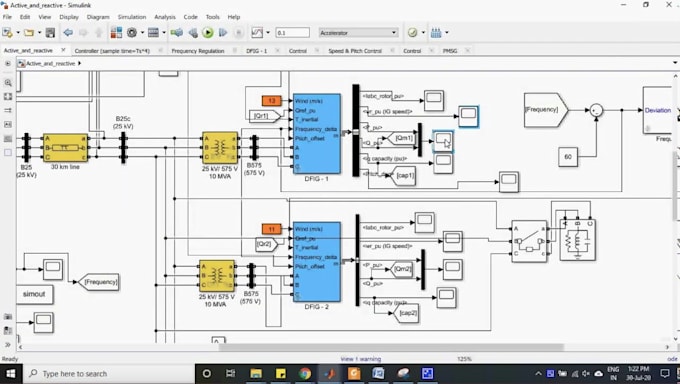Open the Code menu

pyautogui.click(x=190, y=17)
